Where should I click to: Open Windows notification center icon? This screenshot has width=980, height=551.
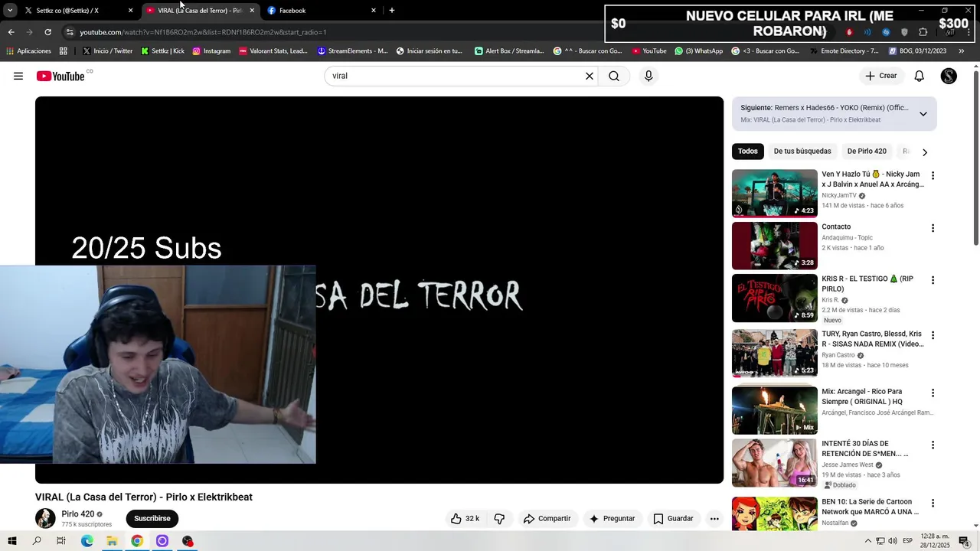click(964, 541)
